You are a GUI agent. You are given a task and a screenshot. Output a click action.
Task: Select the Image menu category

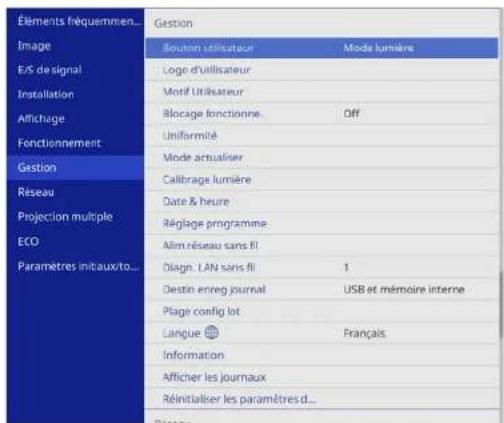click(x=75, y=46)
